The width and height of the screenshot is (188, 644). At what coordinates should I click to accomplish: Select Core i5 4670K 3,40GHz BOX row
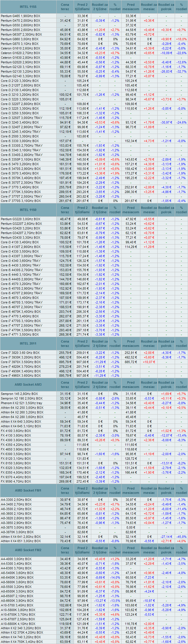point(21,312)
